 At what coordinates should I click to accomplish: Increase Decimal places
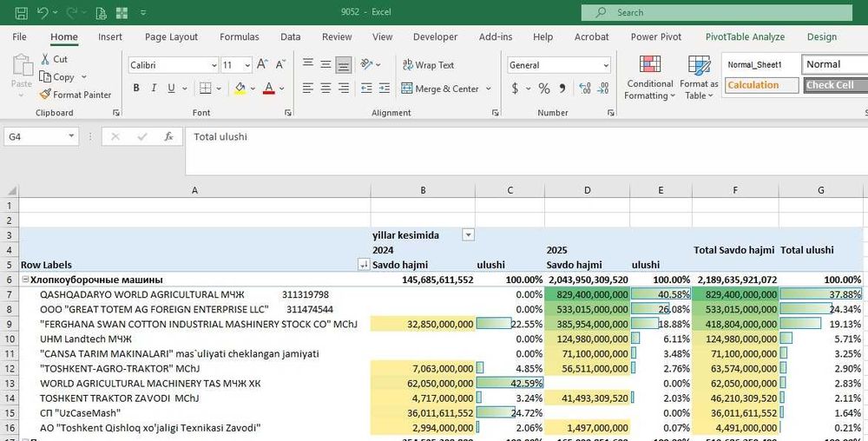(584, 89)
